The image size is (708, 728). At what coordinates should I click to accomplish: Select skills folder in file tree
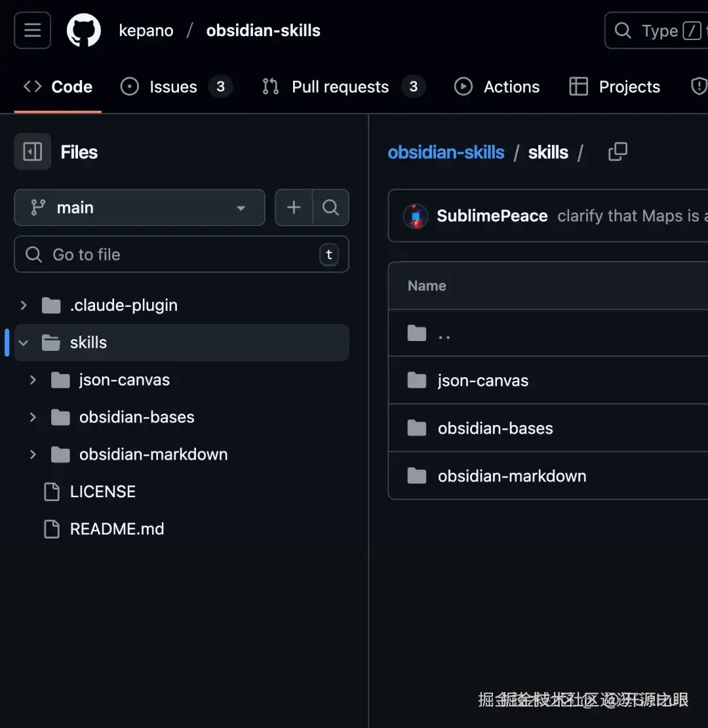point(182,342)
